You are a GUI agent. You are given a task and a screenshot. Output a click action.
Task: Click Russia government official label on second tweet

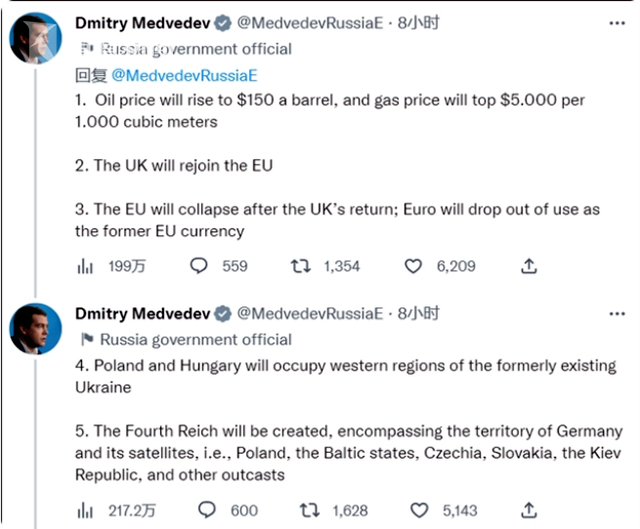pyautogui.click(x=196, y=340)
